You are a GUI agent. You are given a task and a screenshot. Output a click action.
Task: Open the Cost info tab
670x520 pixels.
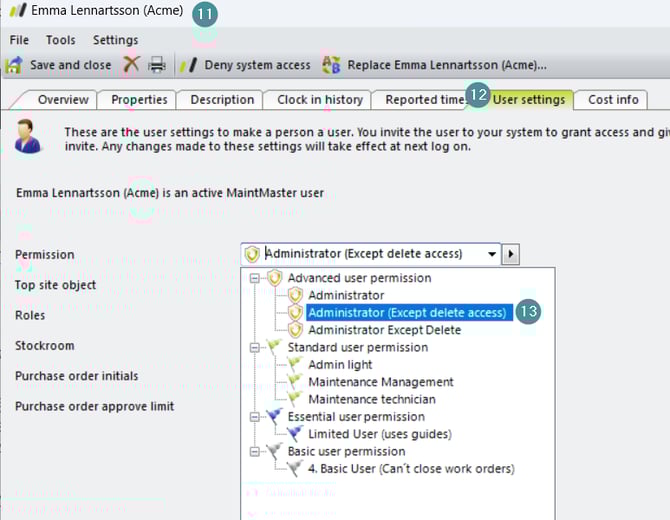[x=613, y=100]
